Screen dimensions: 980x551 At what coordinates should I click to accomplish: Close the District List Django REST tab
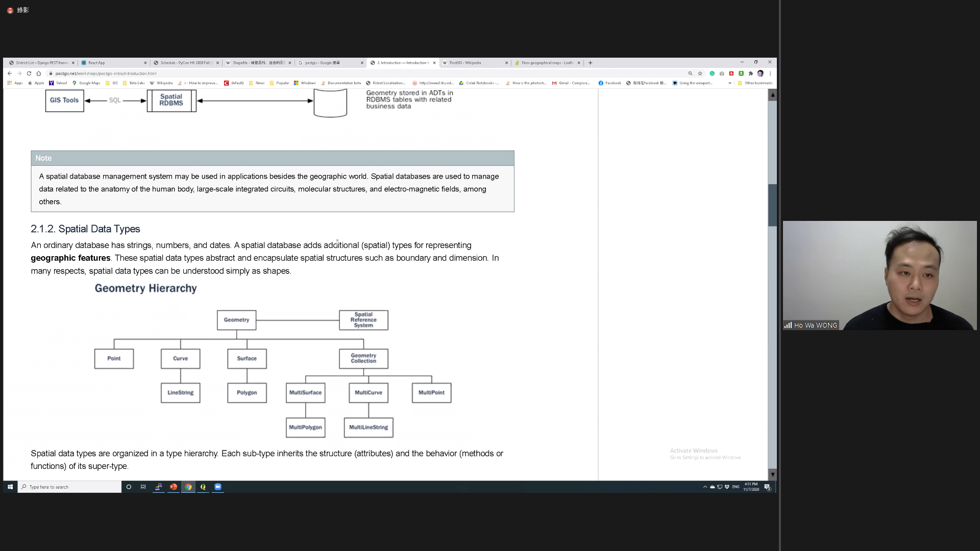click(x=73, y=63)
